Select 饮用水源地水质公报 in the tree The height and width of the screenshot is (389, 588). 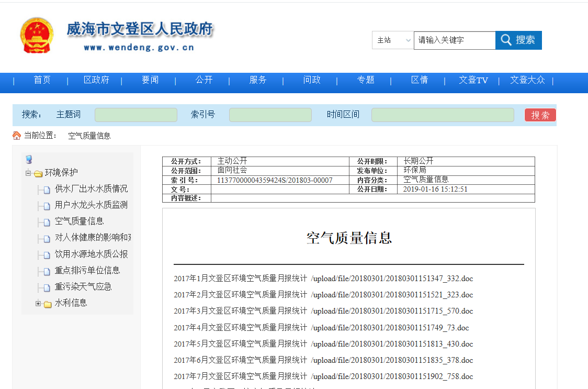coord(91,254)
